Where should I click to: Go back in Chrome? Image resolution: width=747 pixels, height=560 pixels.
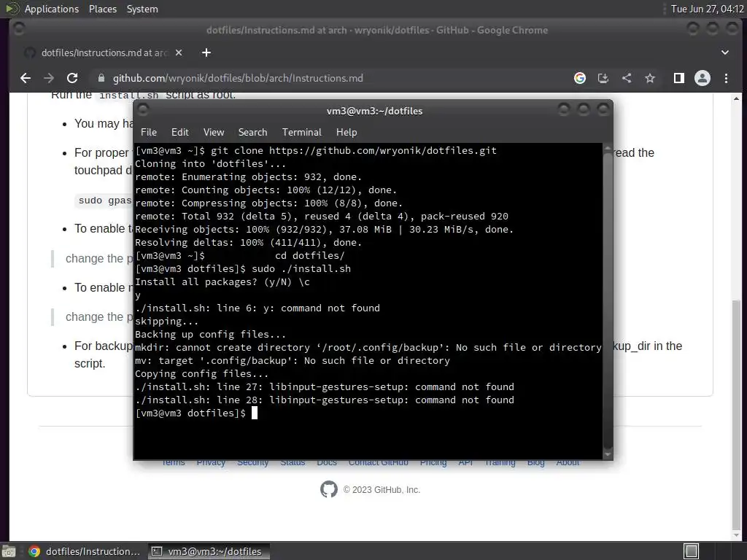(x=26, y=78)
